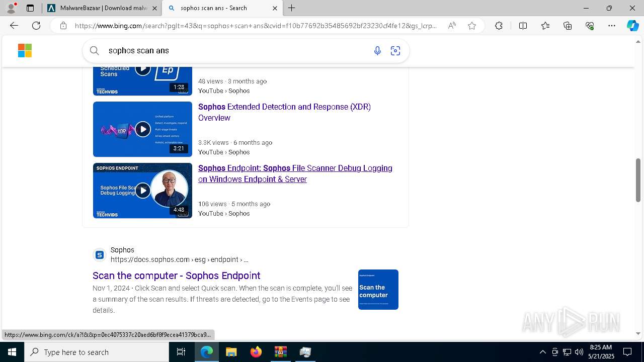Open Sophos Extended Detection and Response link

click(x=284, y=112)
